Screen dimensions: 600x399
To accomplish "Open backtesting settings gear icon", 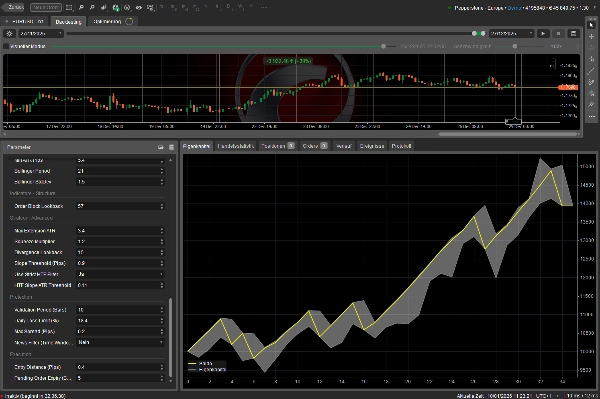I will click(10, 34).
